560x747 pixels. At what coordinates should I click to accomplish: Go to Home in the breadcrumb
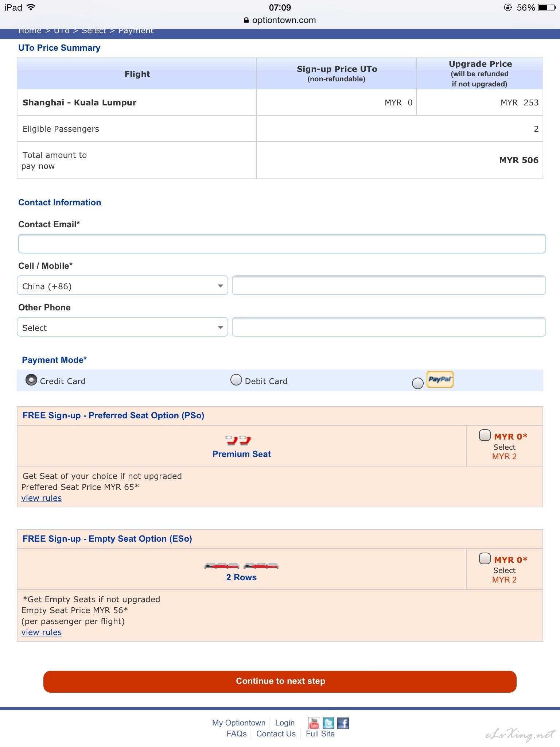30,31
